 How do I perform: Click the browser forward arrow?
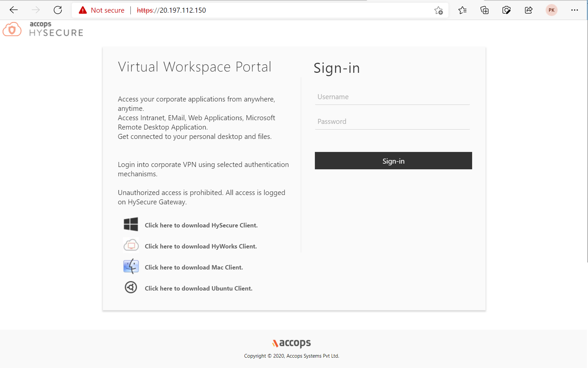tap(36, 10)
